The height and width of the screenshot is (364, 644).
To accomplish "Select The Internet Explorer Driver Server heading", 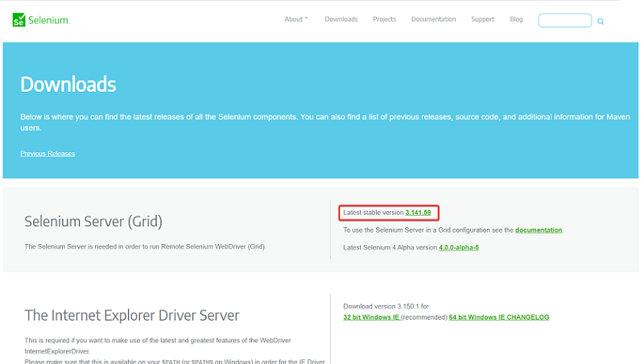I will pos(132,315).
